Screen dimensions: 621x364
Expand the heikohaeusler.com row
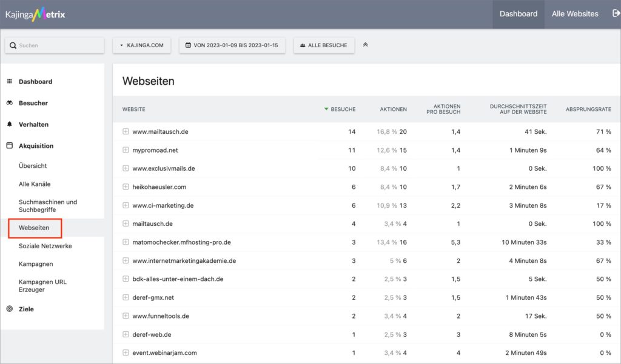pos(126,187)
